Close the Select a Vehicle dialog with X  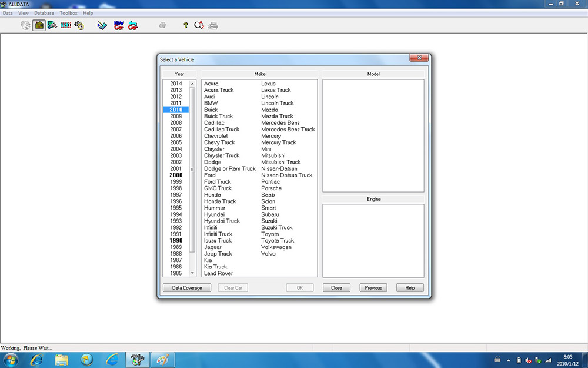pos(419,58)
